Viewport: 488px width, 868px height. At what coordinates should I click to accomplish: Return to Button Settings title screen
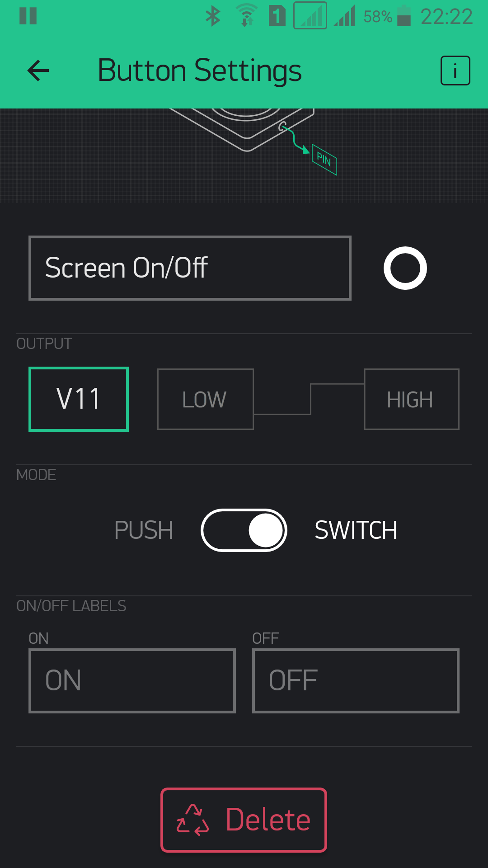coord(199,70)
